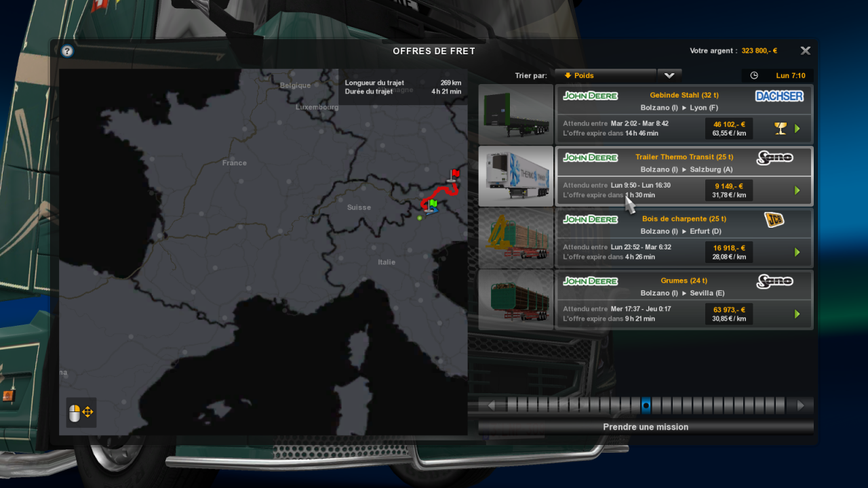Click the France label on the map

click(x=235, y=163)
